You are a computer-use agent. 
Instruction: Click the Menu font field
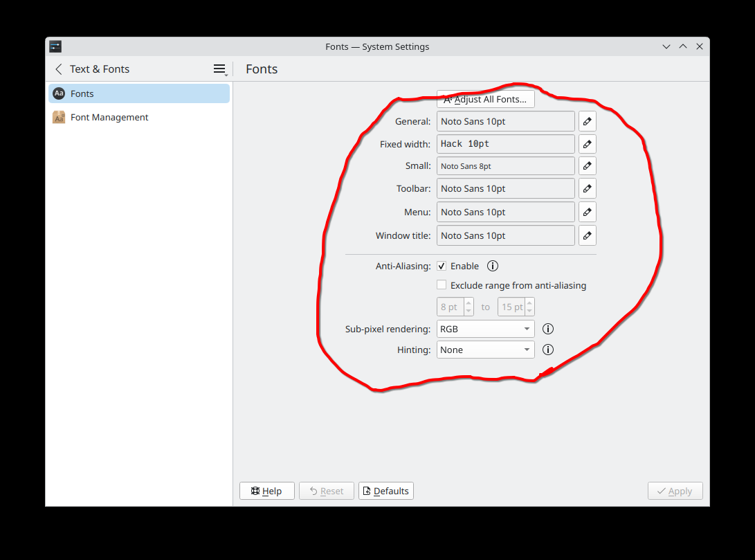pyautogui.click(x=506, y=212)
